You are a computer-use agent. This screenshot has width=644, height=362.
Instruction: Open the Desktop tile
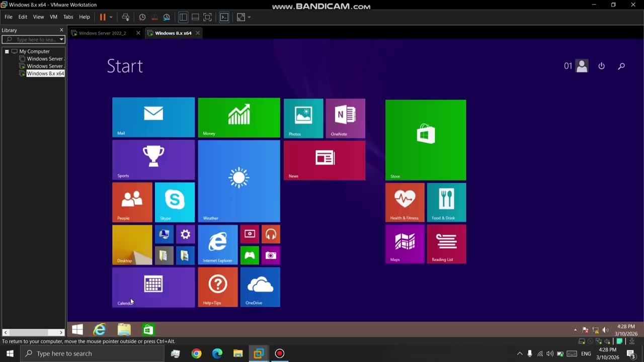coord(132,245)
